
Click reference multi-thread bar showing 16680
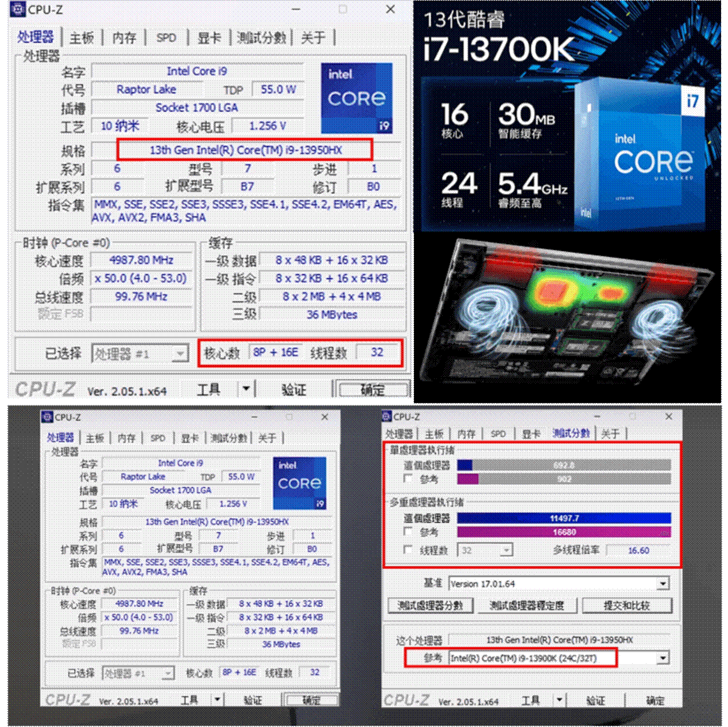point(564,532)
